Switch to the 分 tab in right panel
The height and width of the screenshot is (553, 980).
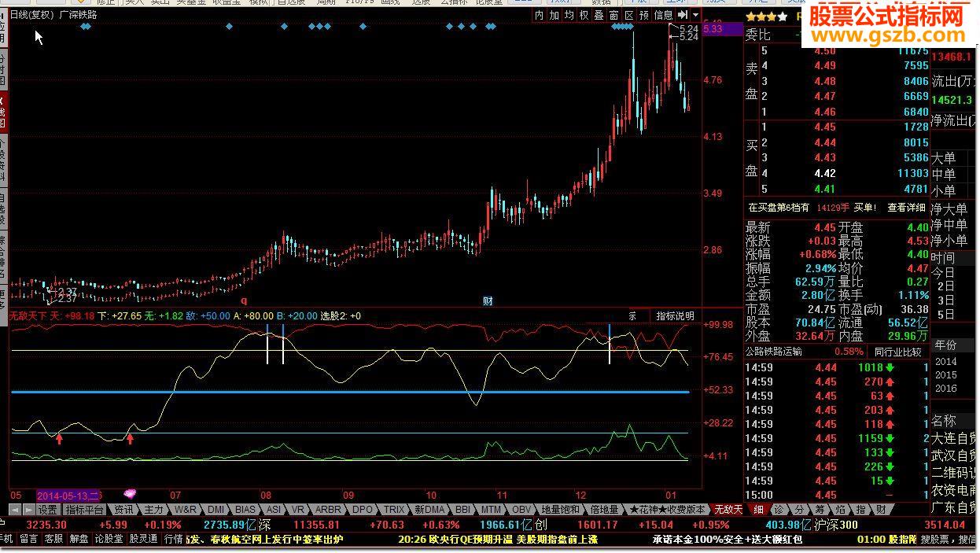tap(799, 510)
